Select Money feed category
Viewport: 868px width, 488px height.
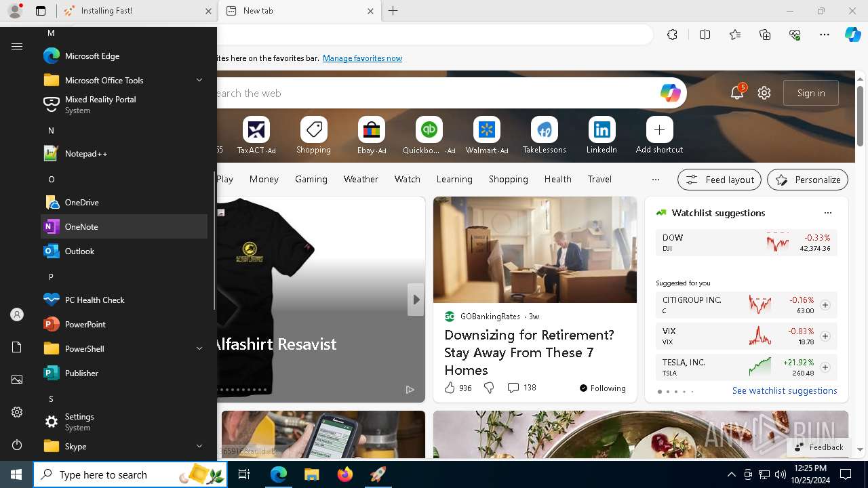point(264,179)
